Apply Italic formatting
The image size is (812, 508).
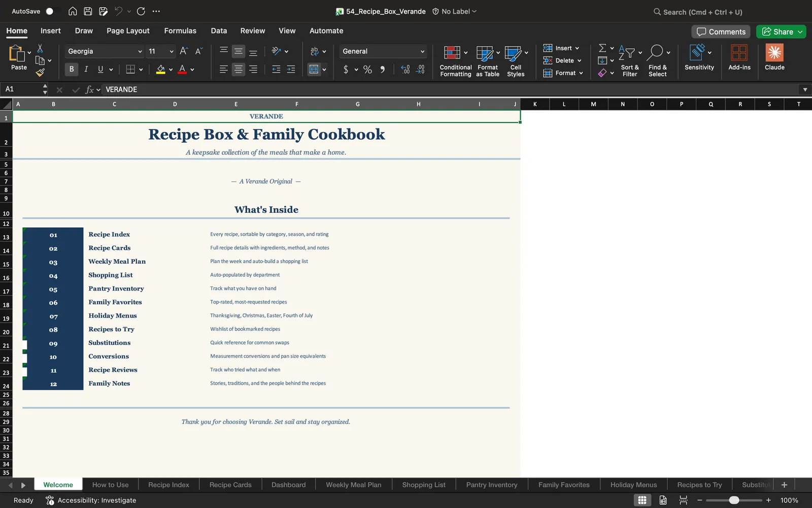coord(86,69)
